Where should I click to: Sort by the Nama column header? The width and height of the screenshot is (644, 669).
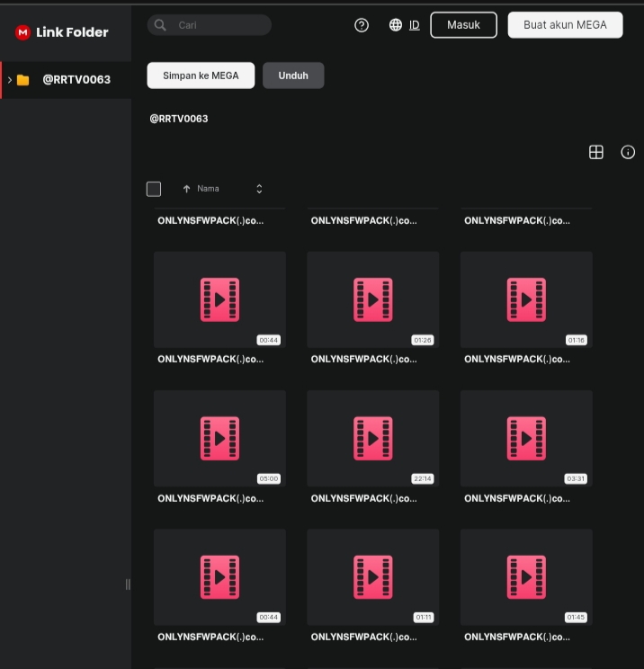(208, 189)
